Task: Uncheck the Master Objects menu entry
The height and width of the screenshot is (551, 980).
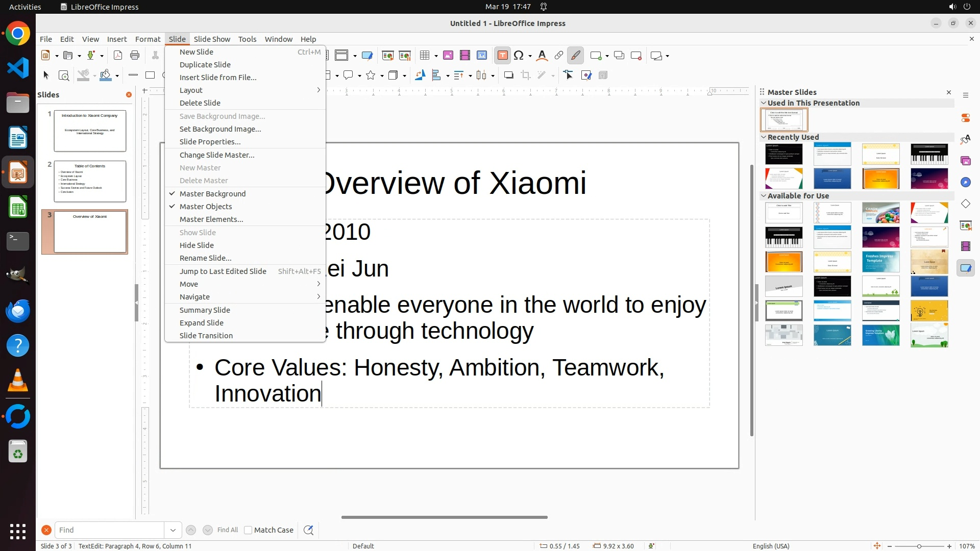Action: 205,207
